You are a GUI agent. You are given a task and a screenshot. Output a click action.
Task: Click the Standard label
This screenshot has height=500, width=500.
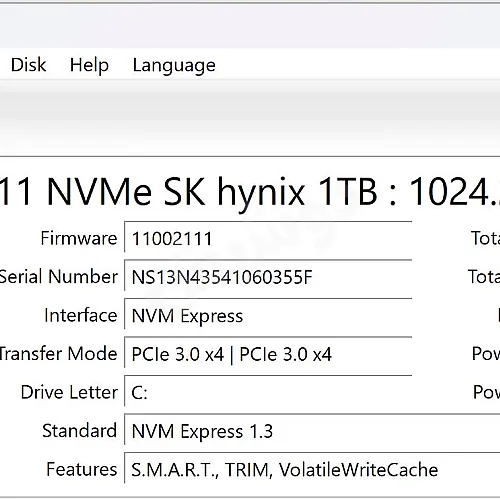pyautogui.click(x=79, y=430)
